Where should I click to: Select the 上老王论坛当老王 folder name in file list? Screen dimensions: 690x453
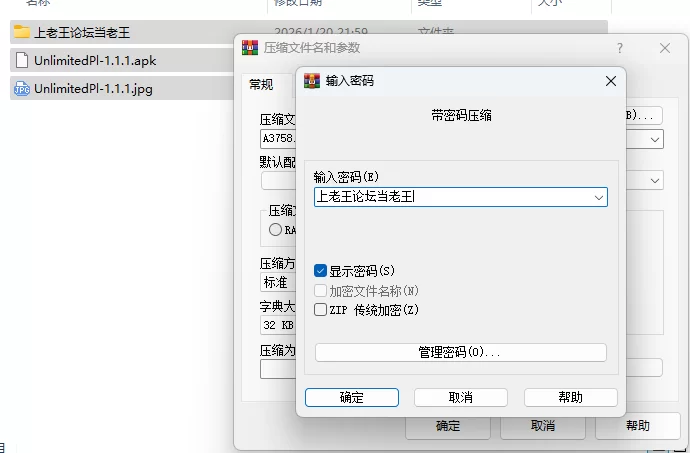pos(82,32)
